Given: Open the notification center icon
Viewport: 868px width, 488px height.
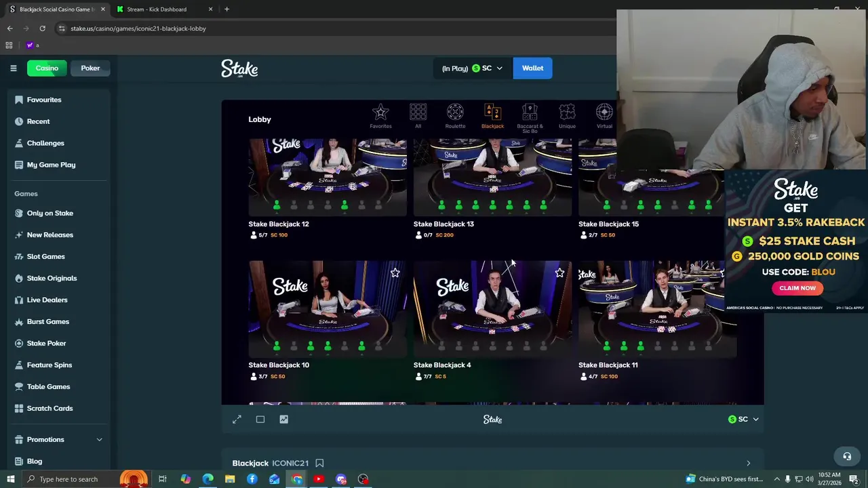Looking at the screenshot, I should coord(854,479).
